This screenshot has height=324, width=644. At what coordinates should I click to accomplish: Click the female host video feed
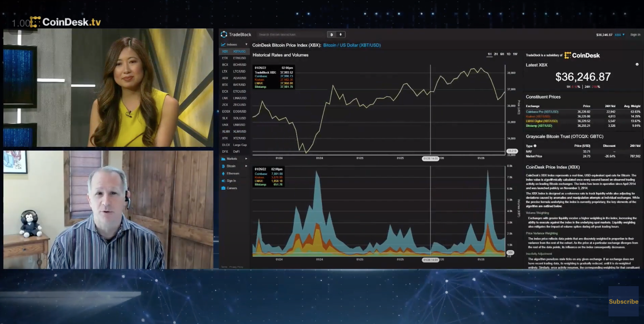(x=108, y=87)
